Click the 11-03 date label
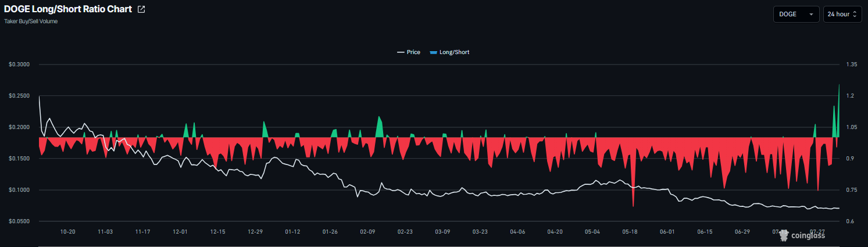Screen dimensions: 868x247 105,231
